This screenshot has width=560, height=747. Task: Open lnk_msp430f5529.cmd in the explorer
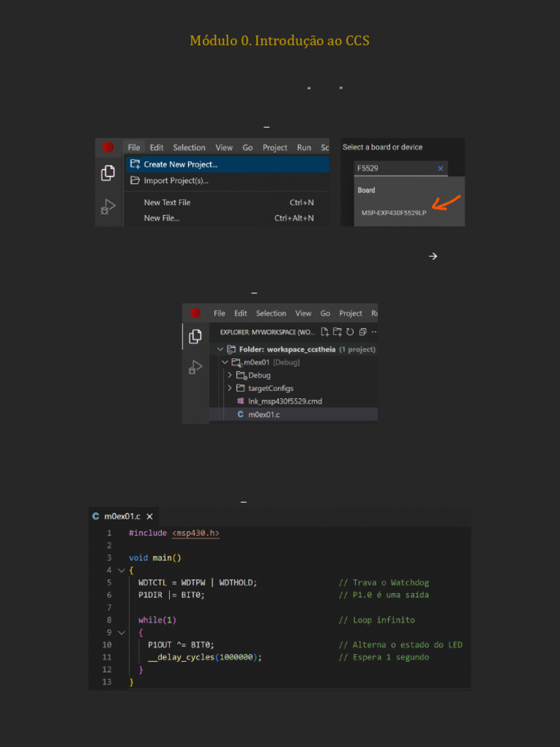(x=284, y=401)
